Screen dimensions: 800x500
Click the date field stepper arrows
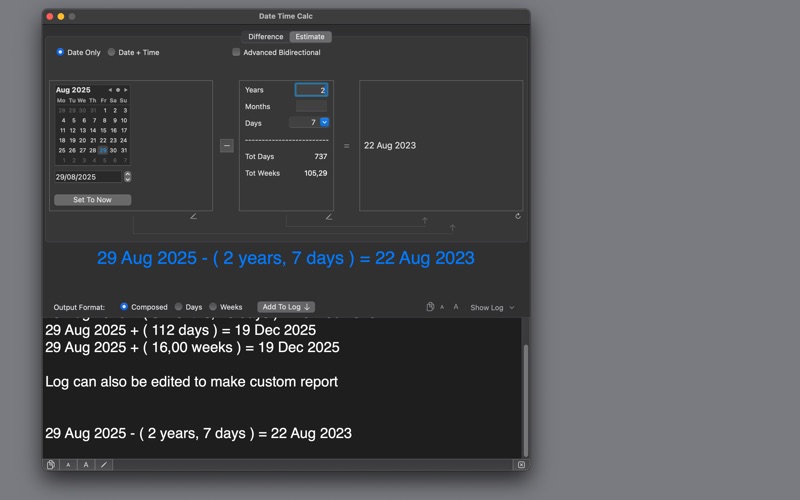point(128,177)
